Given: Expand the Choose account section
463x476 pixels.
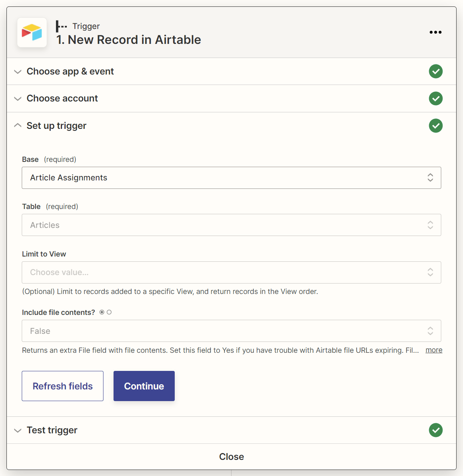Looking at the screenshot, I should pyautogui.click(x=18, y=98).
